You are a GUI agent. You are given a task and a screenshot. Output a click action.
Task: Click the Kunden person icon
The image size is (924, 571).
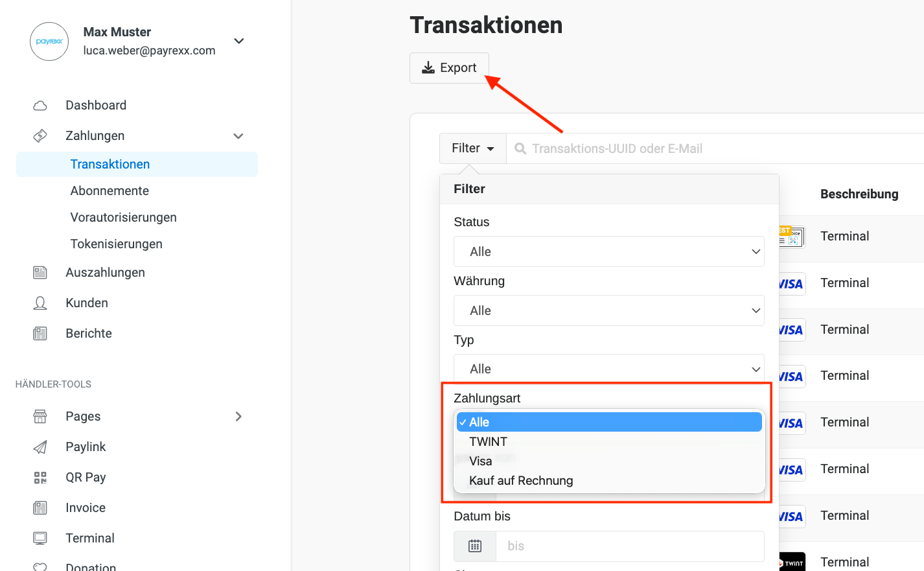[x=40, y=303]
